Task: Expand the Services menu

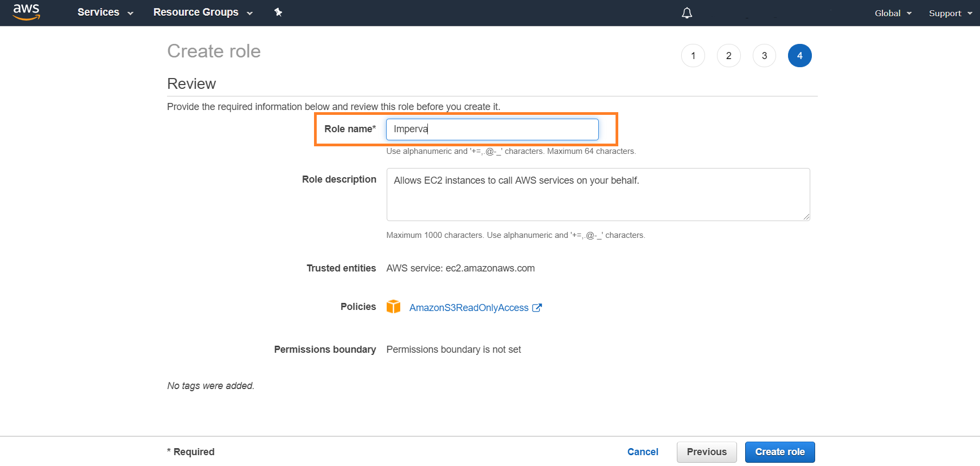Action: (x=105, y=12)
